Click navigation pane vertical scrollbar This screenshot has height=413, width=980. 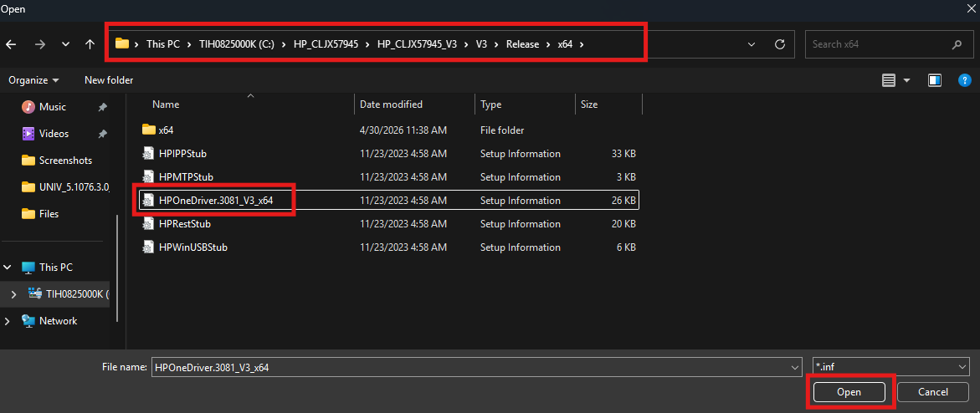coord(118,268)
